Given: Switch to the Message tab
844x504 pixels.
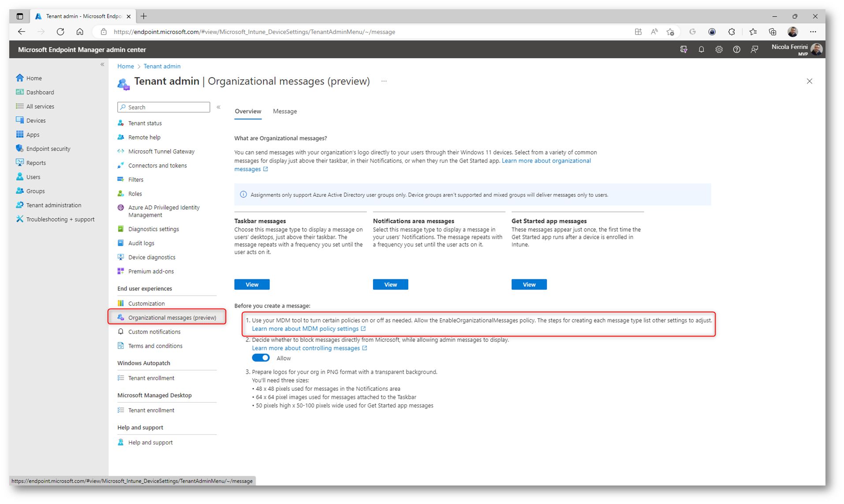Looking at the screenshot, I should tap(285, 111).
